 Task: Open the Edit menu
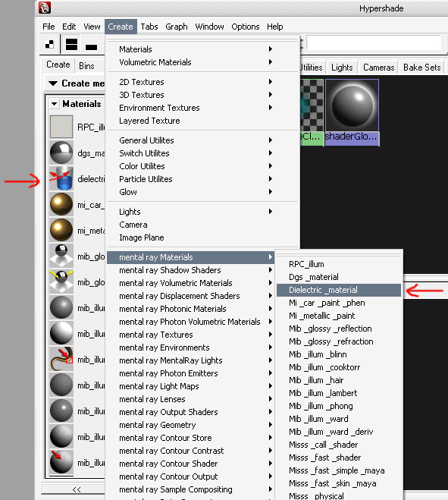pos(69,27)
